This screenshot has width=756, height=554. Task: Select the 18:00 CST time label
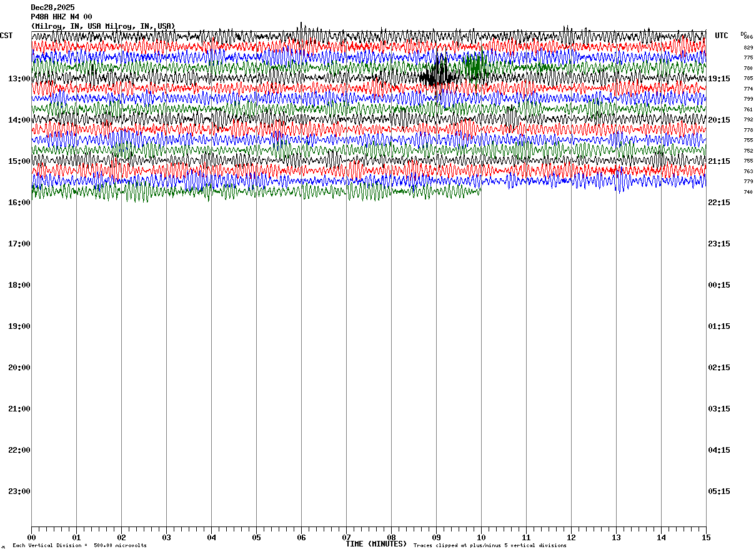(19, 285)
